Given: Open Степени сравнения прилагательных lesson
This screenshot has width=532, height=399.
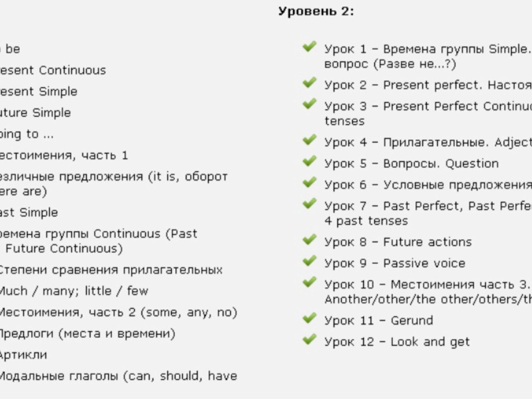Looking at the screenshot, I should (x=110, y=270).
